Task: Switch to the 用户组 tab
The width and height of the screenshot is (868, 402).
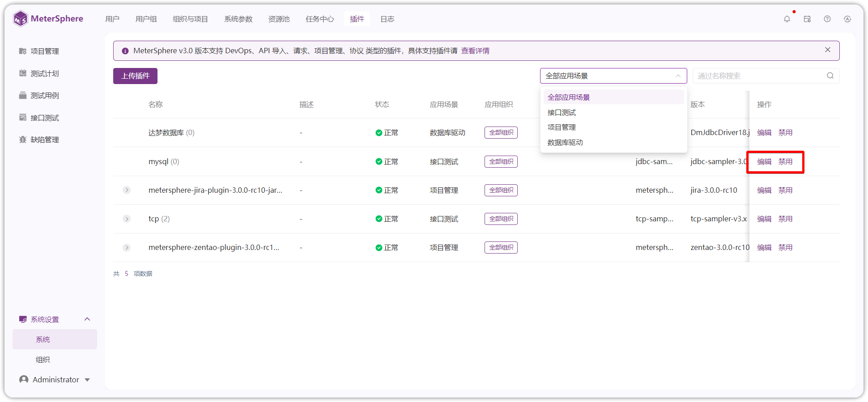Action: point(146,19)
